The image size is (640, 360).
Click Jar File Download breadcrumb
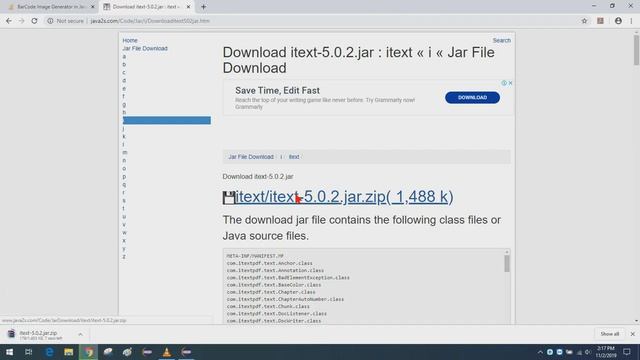pos(251,157)
